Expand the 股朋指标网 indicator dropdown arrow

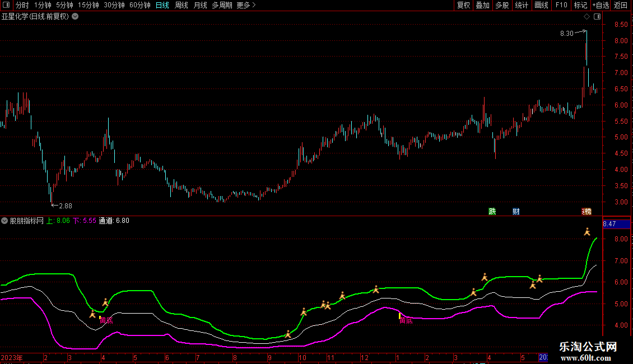tap(4, 221)
